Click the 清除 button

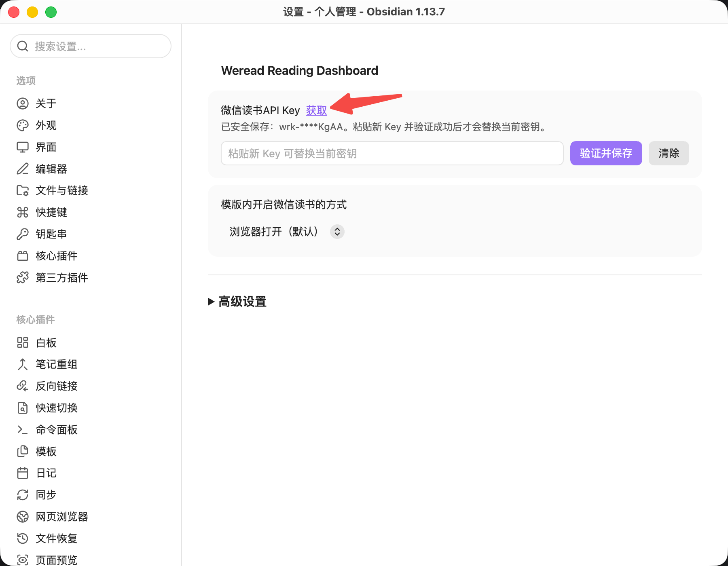click(x=669, y=153)
